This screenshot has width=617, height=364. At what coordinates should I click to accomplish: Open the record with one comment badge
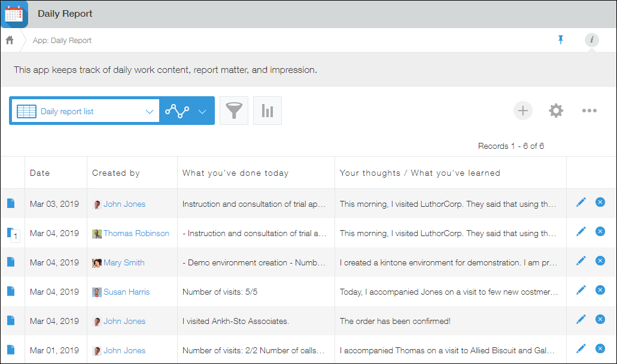click(x=11, y=232)
